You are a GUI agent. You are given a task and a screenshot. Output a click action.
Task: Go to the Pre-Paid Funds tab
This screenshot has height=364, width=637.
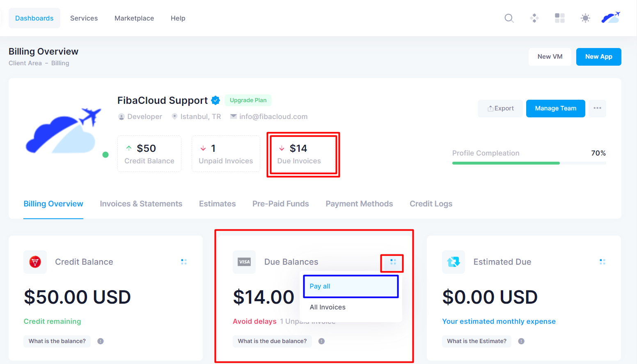click(281, 204)
